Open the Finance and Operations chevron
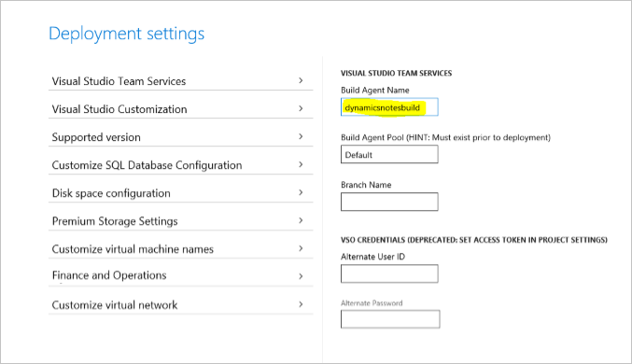Image resolution: width=632 pixels, height=364 pixels. [301, 276]
